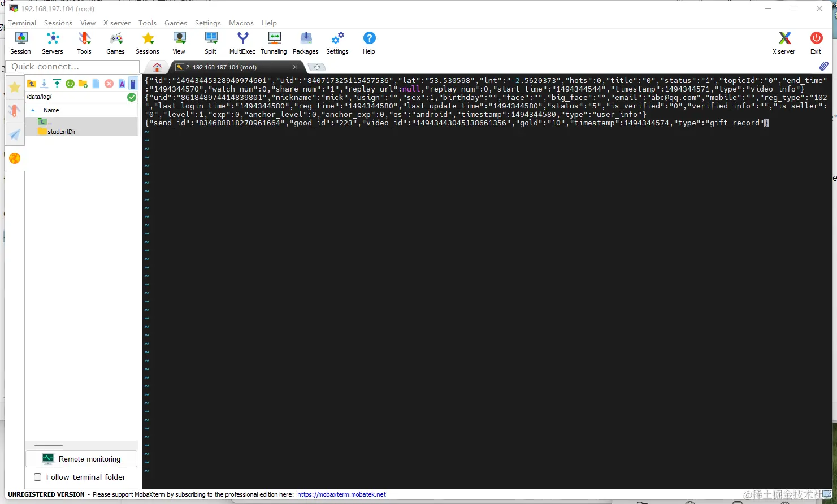
Task: Download selected files in SFTP toolbar
Action: click(x=44, y=84)
